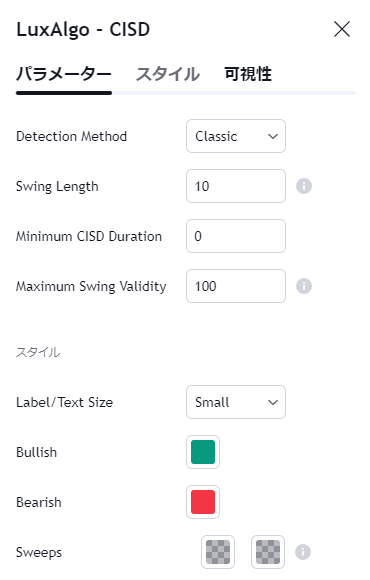Focus the Minimum CISD Duration field
Image resolution: width=370 pixels, height=580 pixels.
coord(236,236)
